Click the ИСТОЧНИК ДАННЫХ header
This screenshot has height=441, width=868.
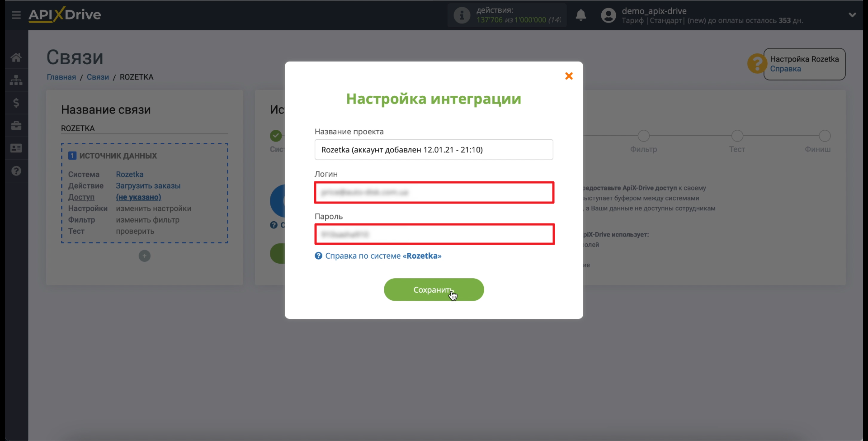pyautogui.click(x=118, y=156)
